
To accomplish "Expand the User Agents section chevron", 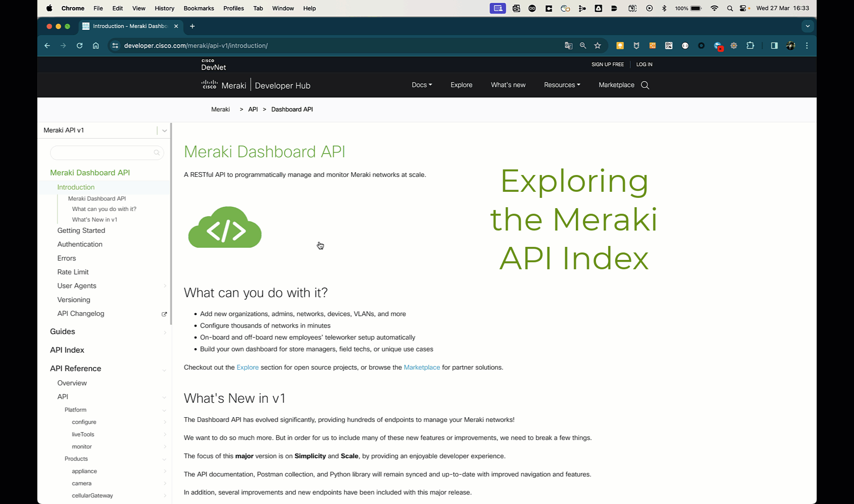I will (165, 286).
